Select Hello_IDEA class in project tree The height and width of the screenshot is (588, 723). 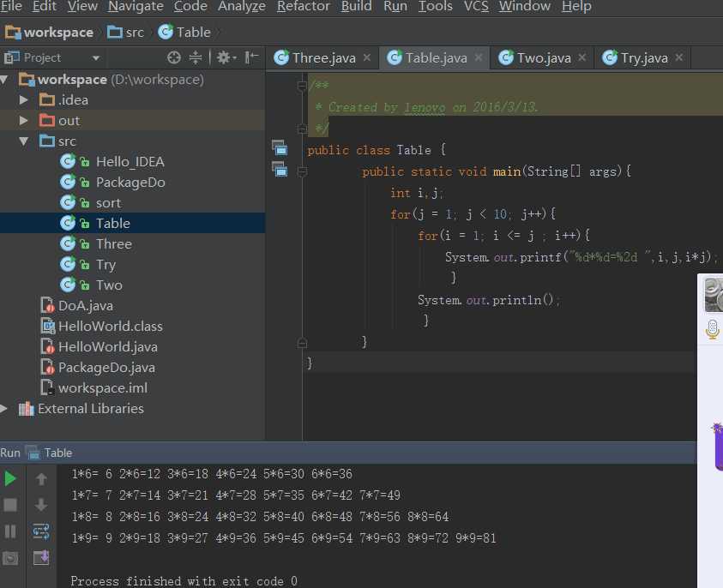click(x=130, y=162)
